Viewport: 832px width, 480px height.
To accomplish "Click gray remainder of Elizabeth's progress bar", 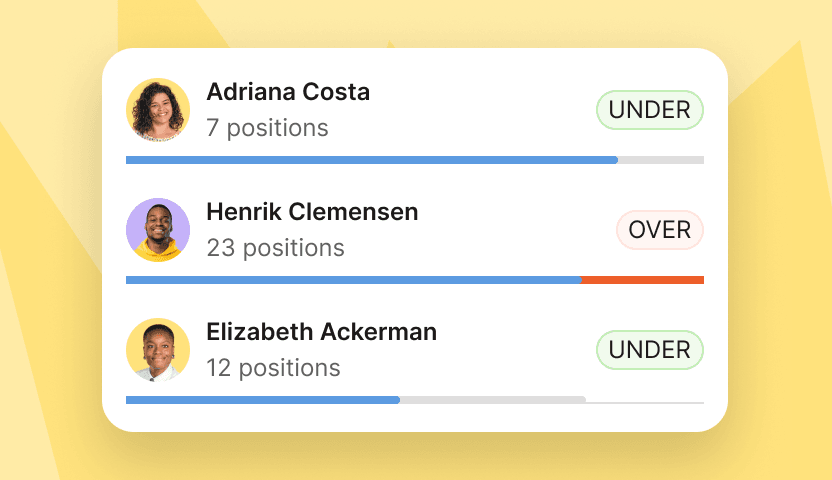I will (492, 400).
